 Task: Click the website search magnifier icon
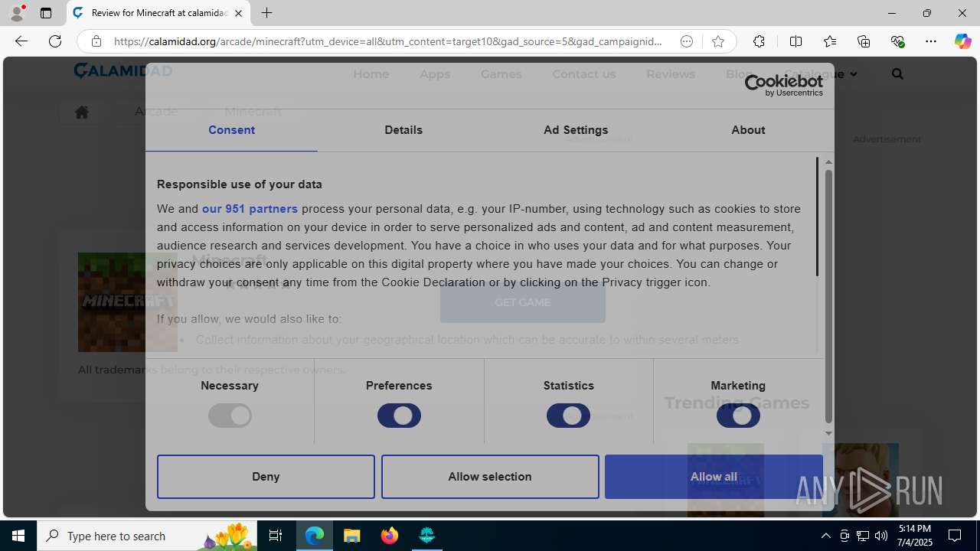click(x=897, y=74)
